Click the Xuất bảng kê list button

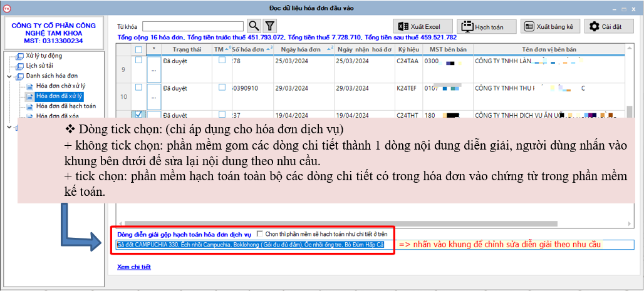coord(549,26)
